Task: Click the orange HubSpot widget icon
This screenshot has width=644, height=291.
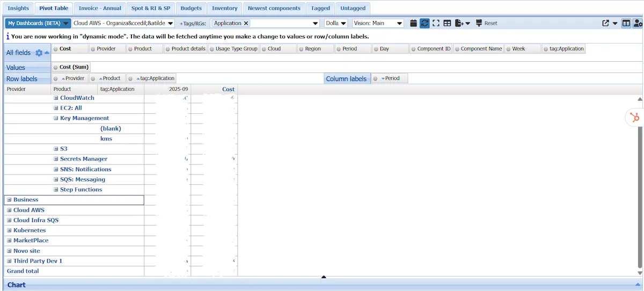Action: coord(635,118)
